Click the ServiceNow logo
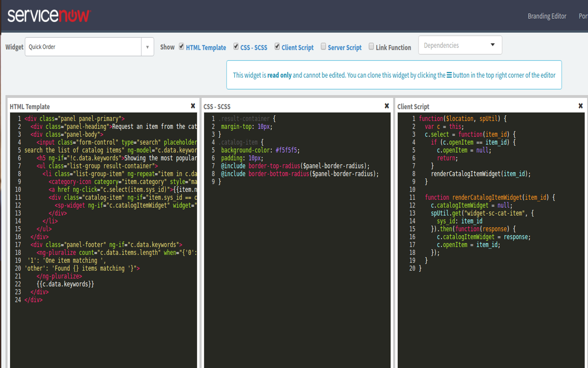This screenshot has height=368, width=588. (x=49, y=16)
